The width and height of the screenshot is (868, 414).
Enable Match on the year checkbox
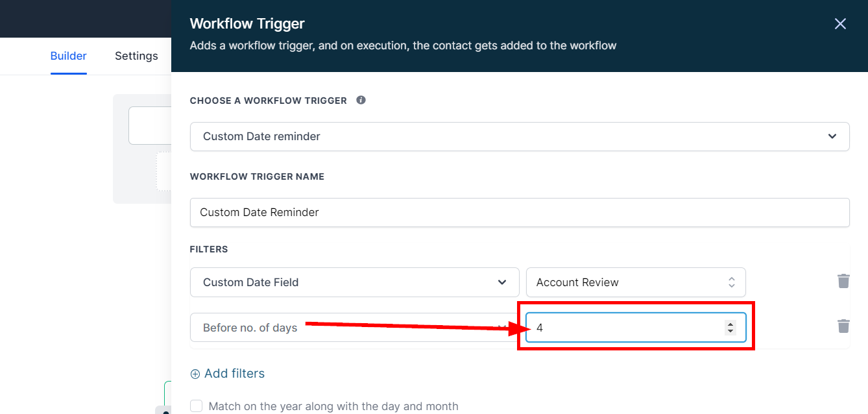tap(197, 406)
